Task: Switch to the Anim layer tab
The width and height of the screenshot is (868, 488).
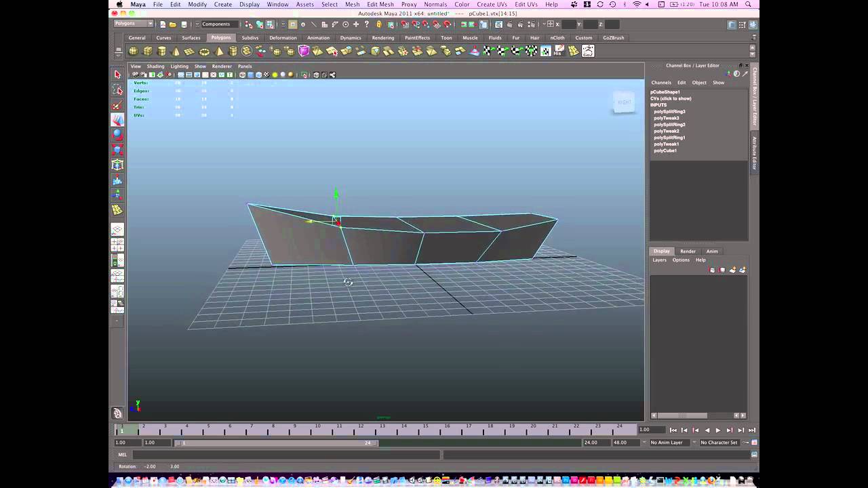Action: click(712, 251)
